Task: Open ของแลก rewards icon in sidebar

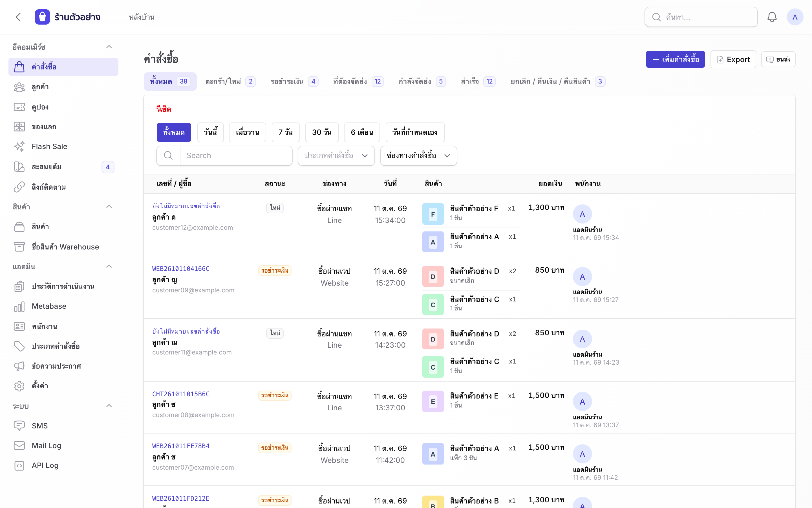Action: coord(19,127)
